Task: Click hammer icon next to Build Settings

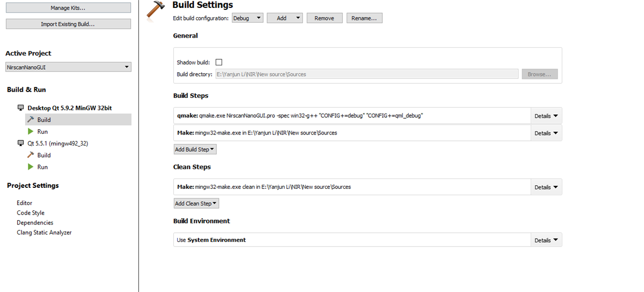Action: pos(156,10)
